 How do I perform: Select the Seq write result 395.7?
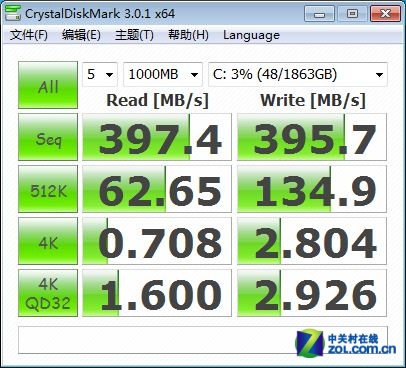(x=312, y=137)
